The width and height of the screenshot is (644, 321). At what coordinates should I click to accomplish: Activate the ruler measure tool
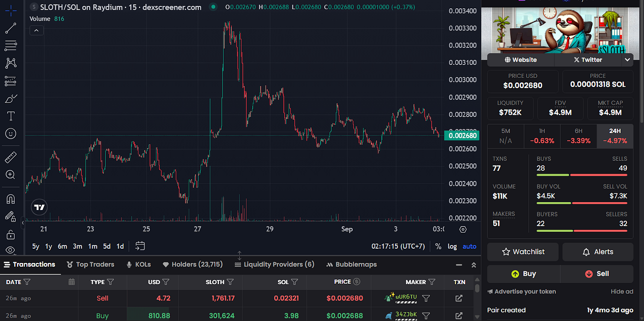tap(11, 158)
